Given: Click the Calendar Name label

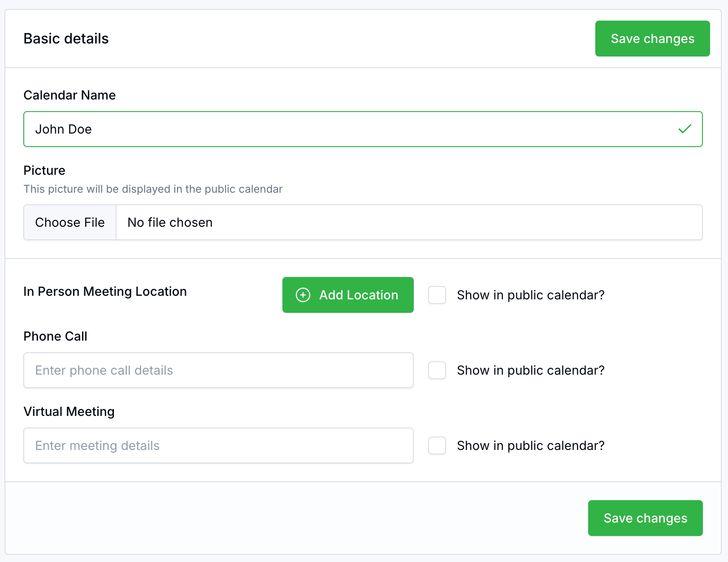Looking at the screenshot, I should coord(69,95).
